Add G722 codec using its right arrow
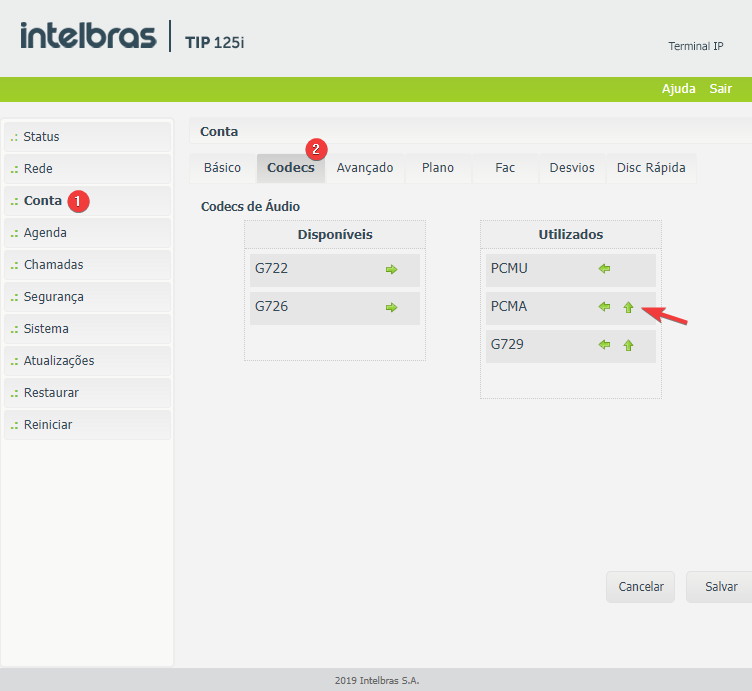 click(x=391, y=270)
